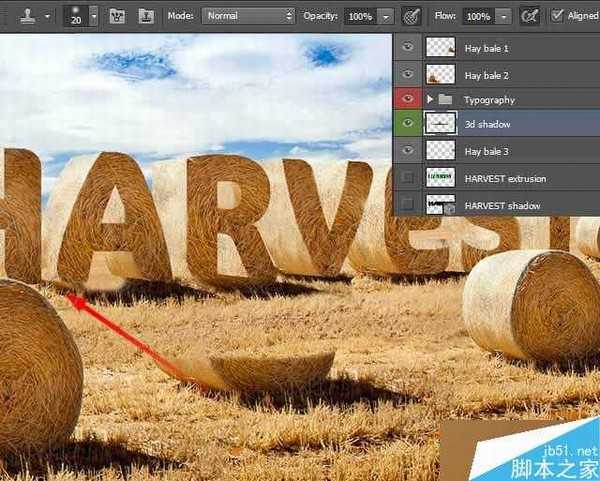Open the Opacity slider dropdown arrow
Image resolution: width=600 pixels, height=481 pixels.
click(x=386, y=17)
